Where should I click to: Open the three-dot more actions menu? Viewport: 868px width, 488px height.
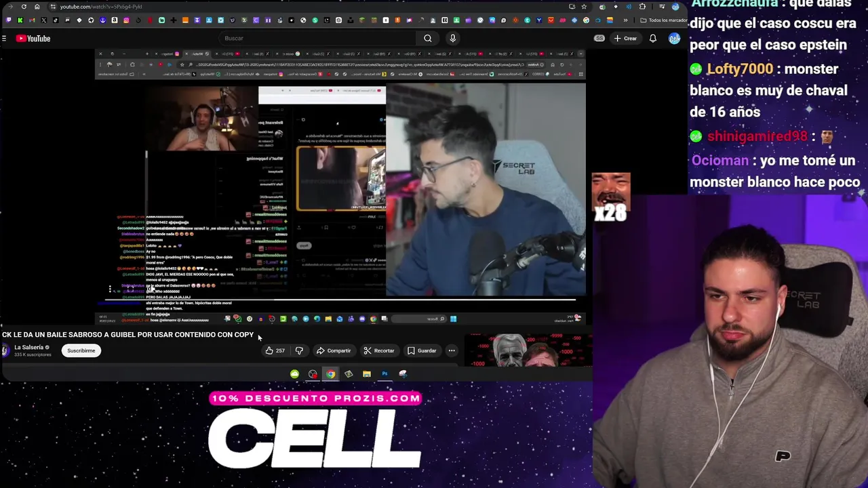[452, 351]
